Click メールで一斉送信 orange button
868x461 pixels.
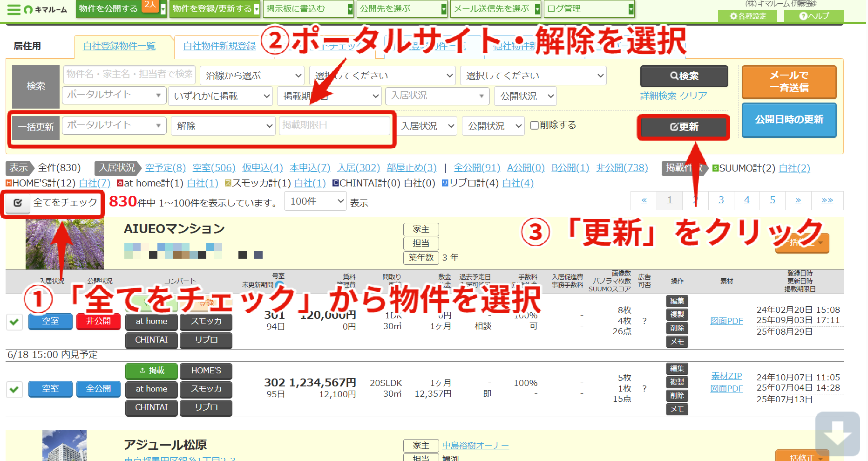(789, 82)
